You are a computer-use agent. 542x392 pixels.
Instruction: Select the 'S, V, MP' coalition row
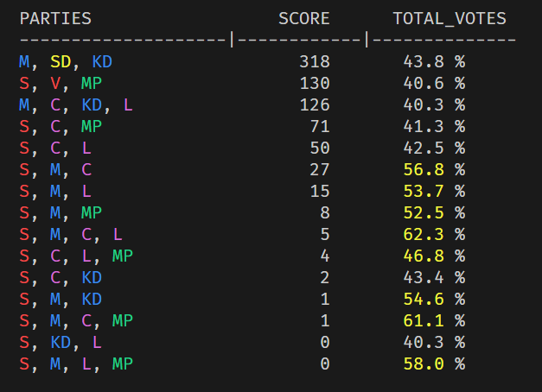click(242, 83)
